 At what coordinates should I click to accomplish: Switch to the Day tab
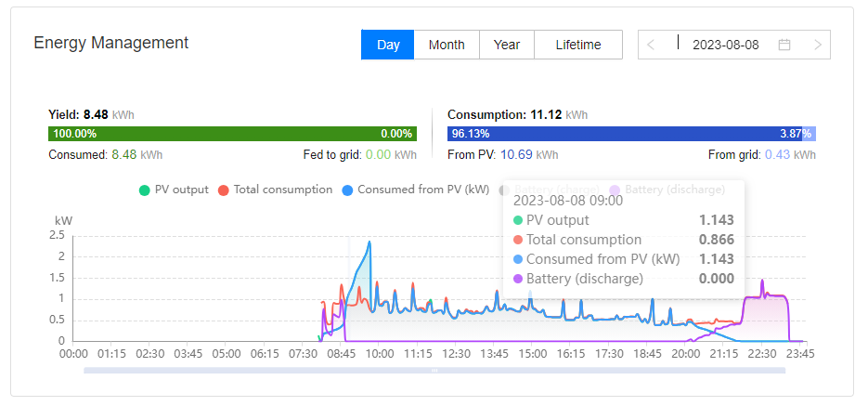point(387,45)
